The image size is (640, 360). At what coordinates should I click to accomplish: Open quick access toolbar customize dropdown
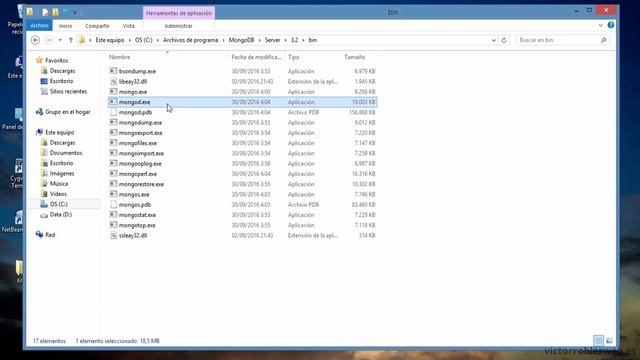click(75, 12)
